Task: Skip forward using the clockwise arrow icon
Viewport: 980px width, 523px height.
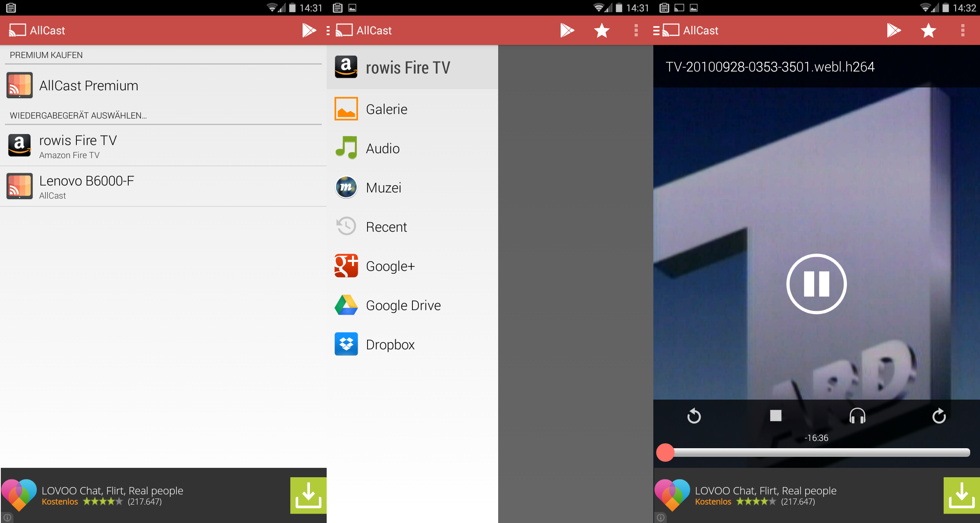Action: click(x=939, y=416)
